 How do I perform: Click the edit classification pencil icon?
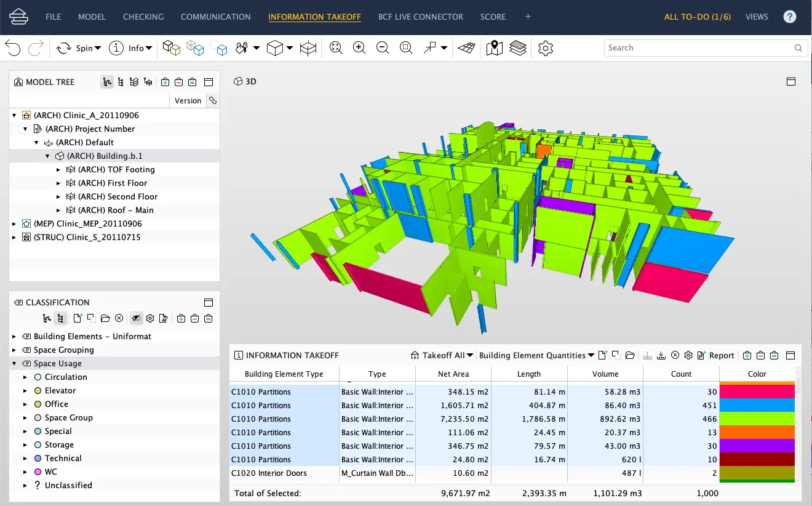pyautogui.click(x=164, y=318)
